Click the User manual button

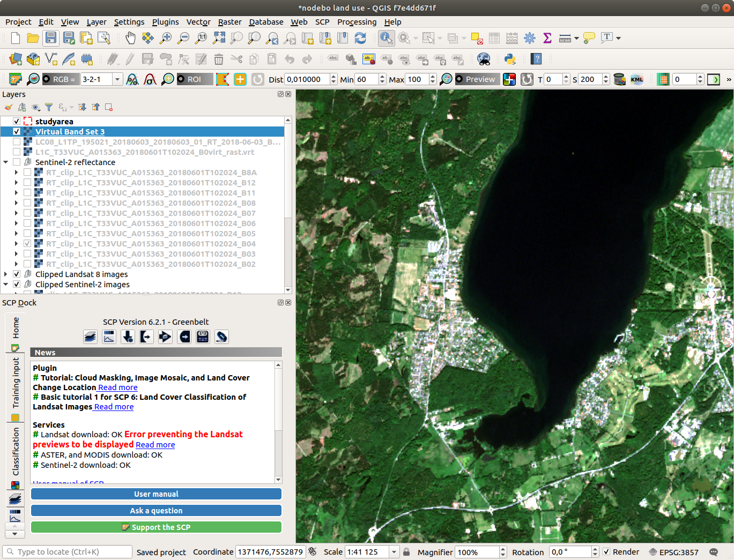click(x=156, y=494)
